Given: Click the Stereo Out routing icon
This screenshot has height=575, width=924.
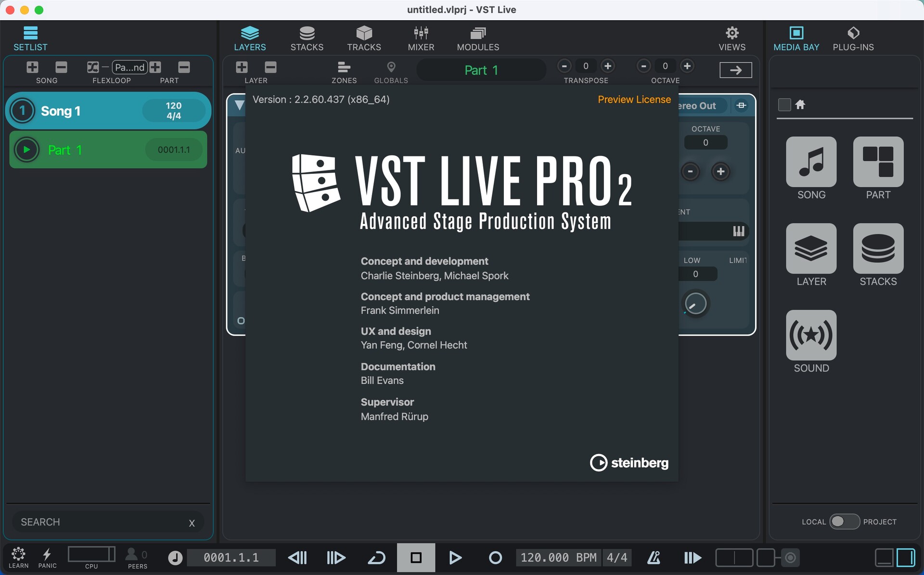Looking at the screenshot, I should pyautogui.click(x=742, y=105).
